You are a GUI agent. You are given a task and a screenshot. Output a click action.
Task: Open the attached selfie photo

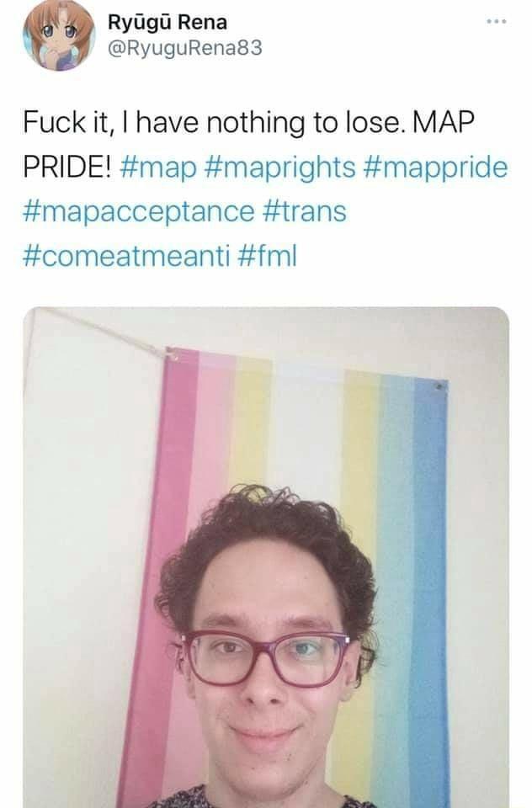[266, 557]
